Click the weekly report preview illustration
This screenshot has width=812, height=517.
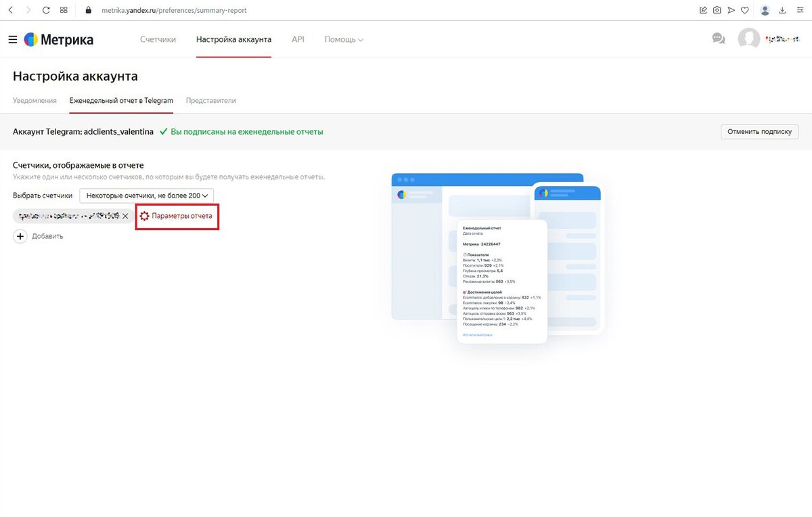497,258
